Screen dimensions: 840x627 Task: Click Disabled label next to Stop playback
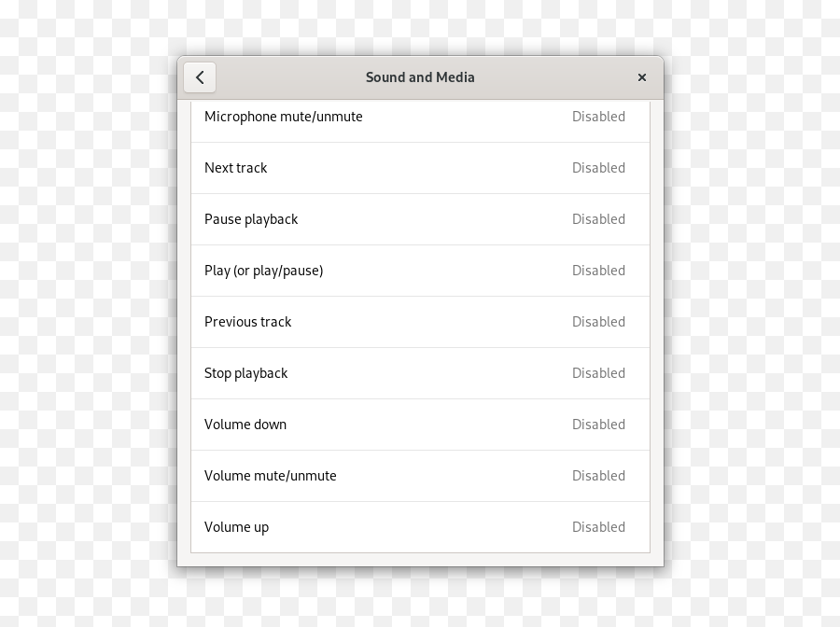click(x=598, y=374)
